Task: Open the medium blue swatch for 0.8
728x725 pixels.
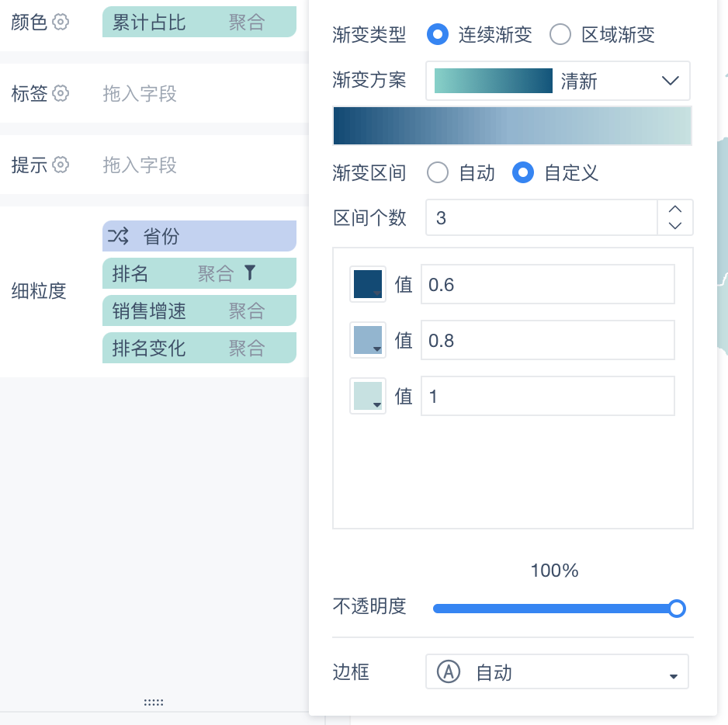Action: click(368, 341)
